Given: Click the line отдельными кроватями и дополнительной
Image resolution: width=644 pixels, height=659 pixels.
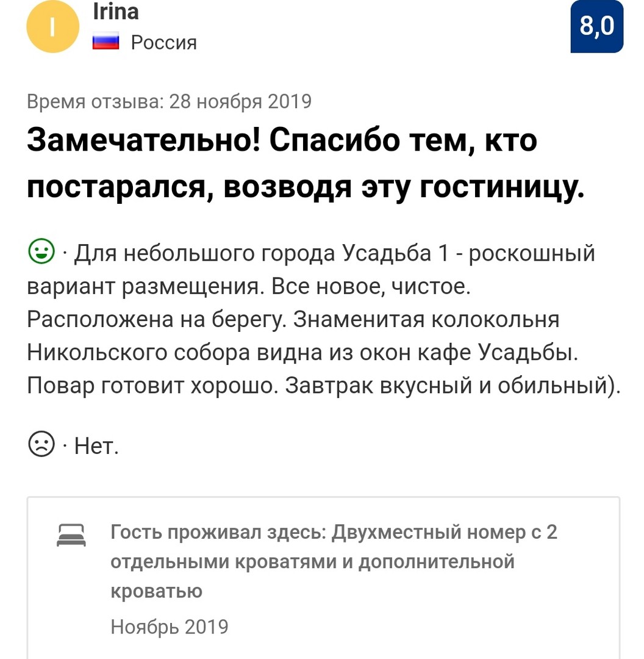Looking at the screenshot, I should click(313, 562).
